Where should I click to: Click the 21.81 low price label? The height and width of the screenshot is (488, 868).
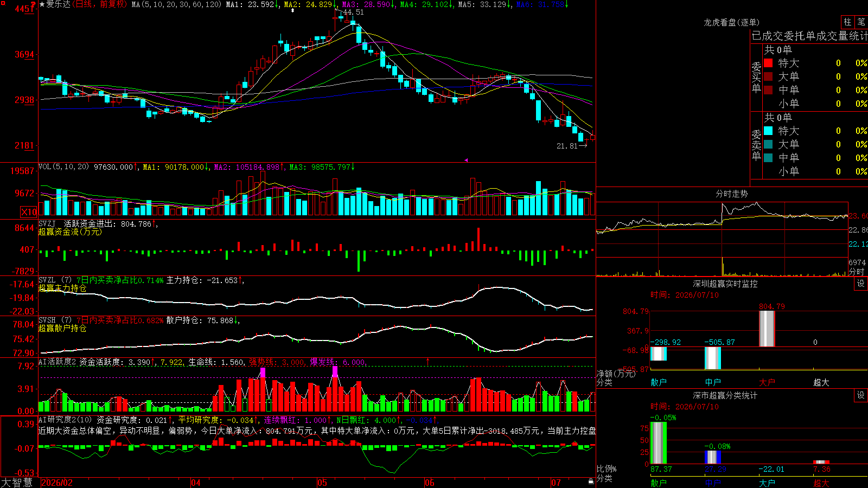click(567, 146)
